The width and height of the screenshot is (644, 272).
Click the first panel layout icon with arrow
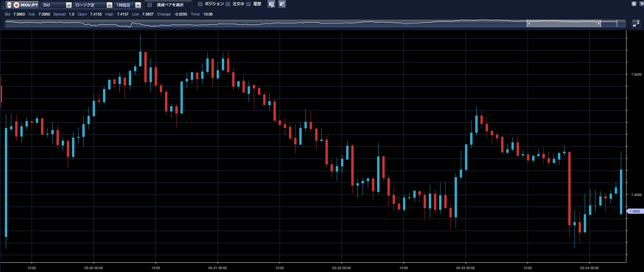(271, 4)
